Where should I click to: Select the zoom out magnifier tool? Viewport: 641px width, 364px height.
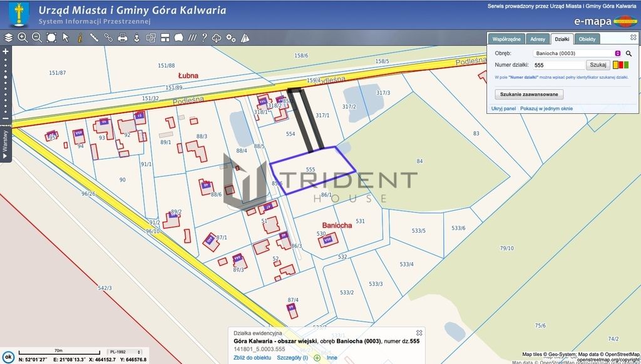point(37,38)
